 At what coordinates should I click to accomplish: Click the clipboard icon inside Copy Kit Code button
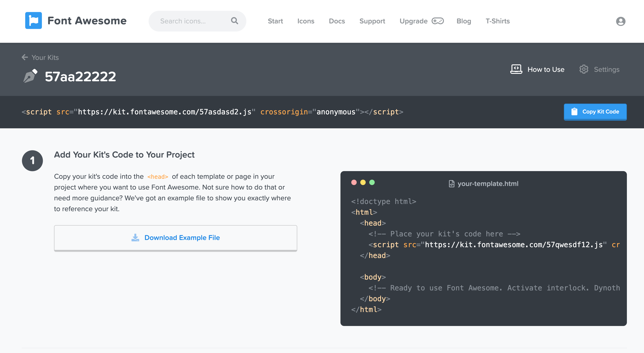coord(575,112)
